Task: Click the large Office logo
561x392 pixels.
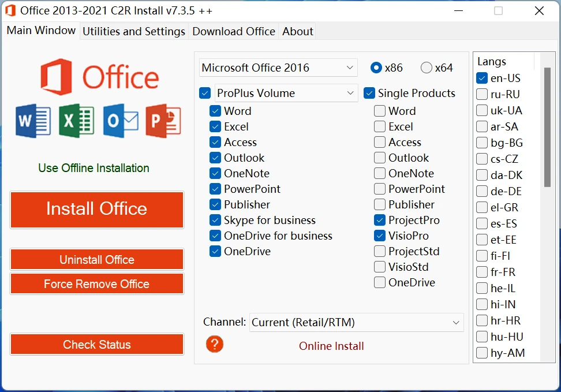Action: 99,77
